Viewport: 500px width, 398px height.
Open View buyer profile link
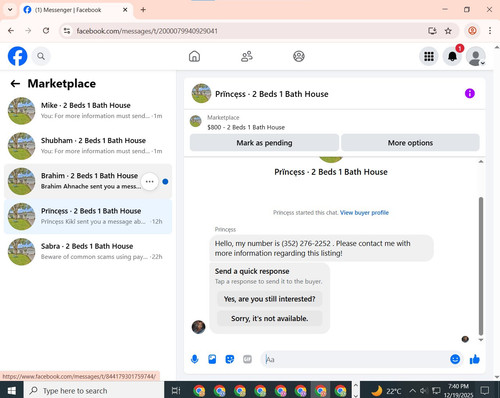pos(364,213)
